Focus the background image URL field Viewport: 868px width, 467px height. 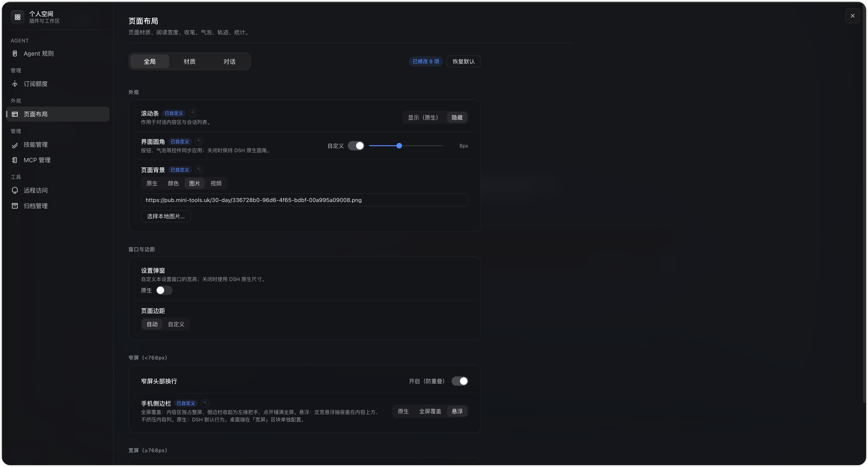click(305, 200)
